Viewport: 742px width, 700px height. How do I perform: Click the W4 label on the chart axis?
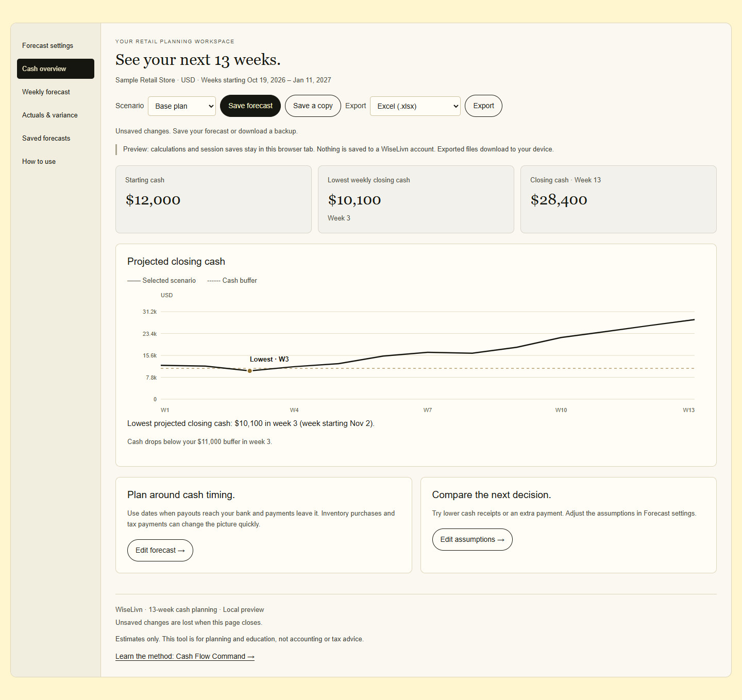(x=294, y=411)
